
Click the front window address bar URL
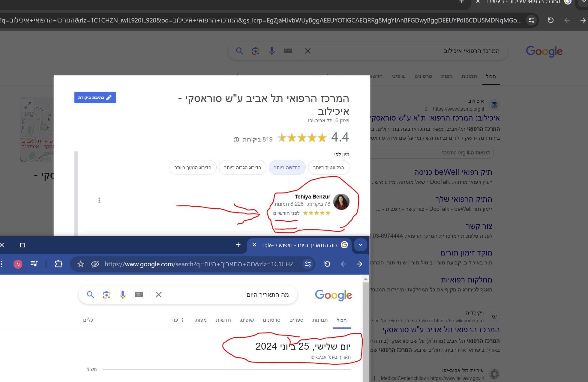201,264
